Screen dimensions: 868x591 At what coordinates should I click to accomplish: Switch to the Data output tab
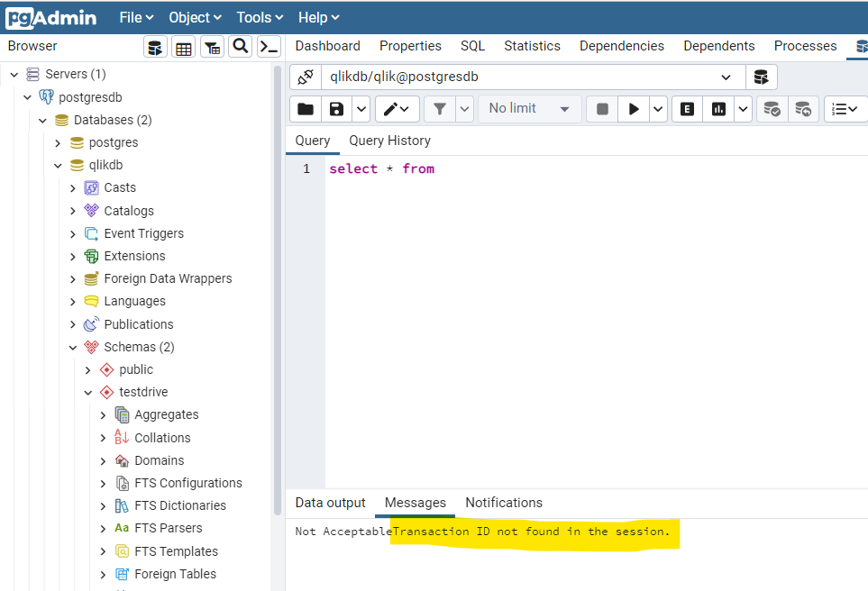331,503
